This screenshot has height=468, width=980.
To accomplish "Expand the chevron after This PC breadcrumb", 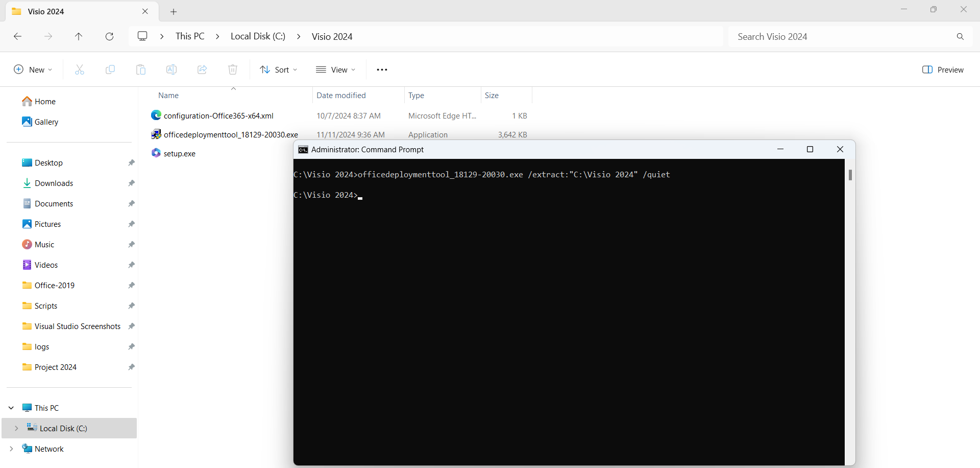I will pos(217,36).
